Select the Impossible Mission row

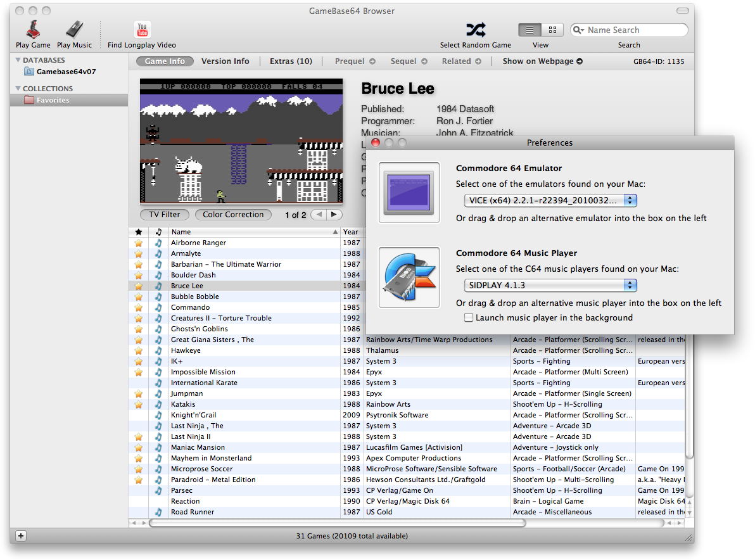407,372
